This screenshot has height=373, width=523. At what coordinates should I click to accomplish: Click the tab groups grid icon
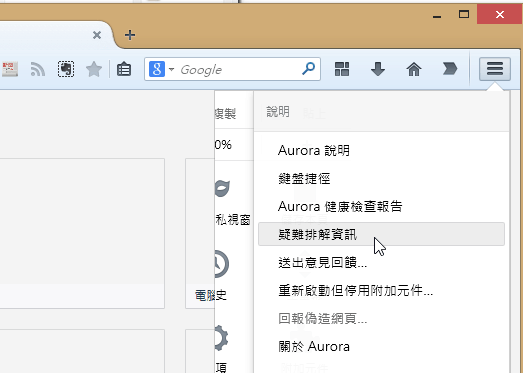tap(342, 69)
